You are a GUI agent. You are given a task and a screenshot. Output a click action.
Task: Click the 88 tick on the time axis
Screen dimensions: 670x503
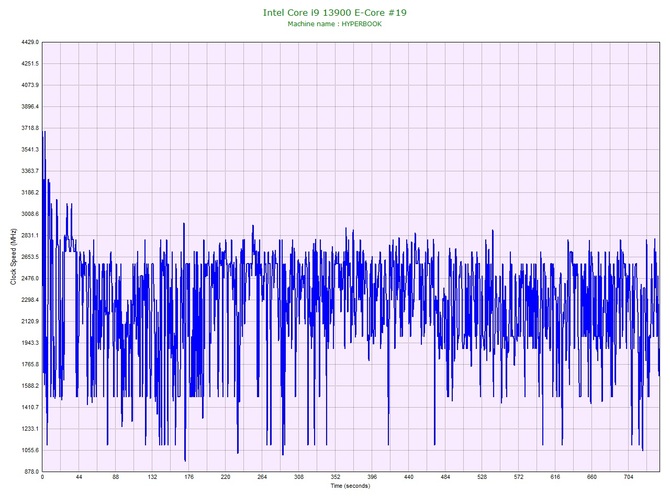click(116, 477)
